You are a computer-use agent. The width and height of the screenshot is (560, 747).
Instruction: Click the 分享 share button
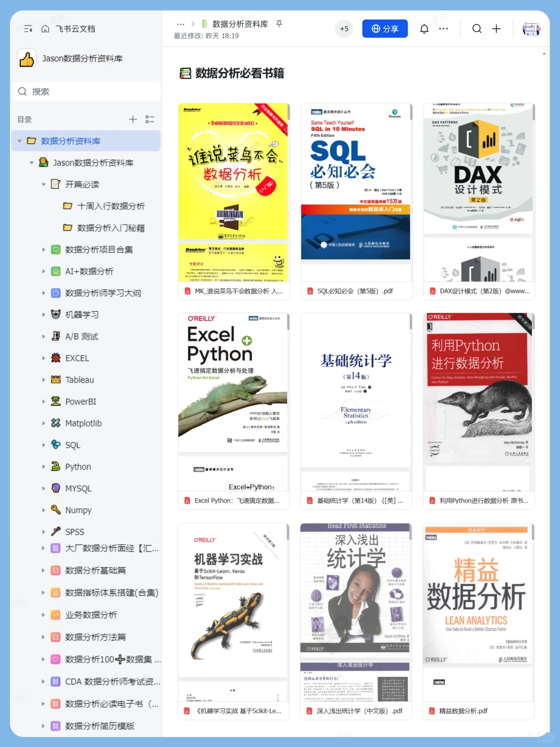click(x=385, y=29)
